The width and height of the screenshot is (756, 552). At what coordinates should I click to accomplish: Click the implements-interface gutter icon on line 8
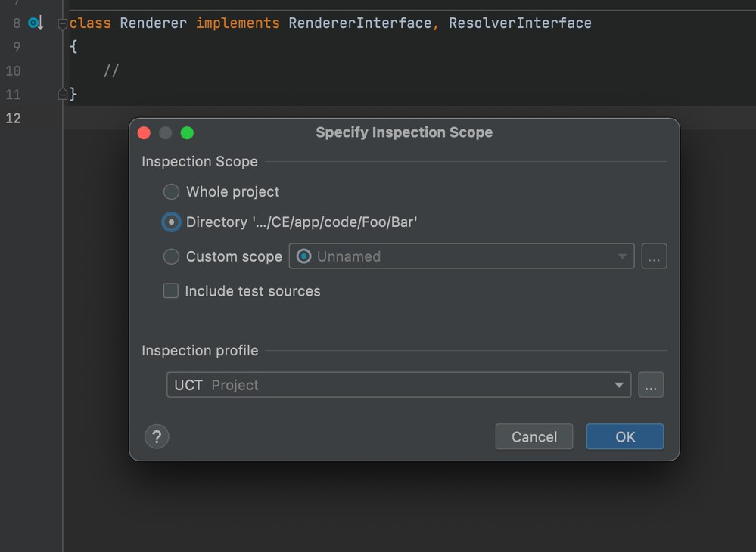click(35, 23)
